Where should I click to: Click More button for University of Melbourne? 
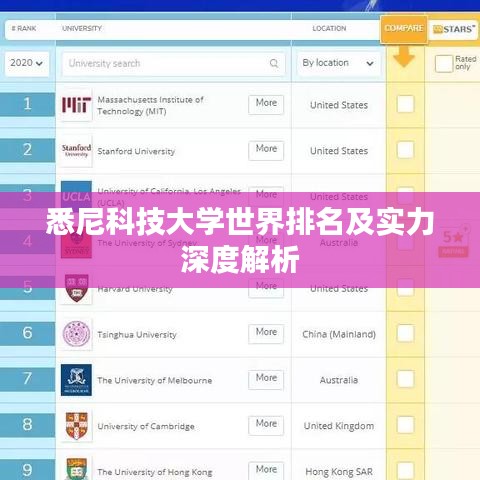tap(266, 380)
